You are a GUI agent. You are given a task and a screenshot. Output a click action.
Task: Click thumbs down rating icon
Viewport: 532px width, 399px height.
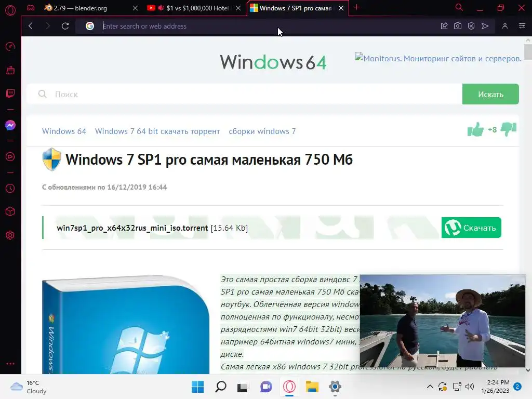click(509, 129)
